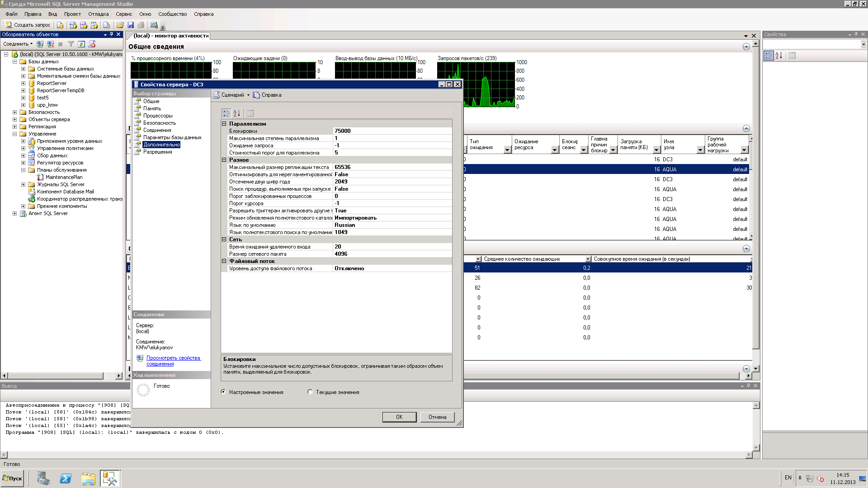Open the Сценарий dropdown arrow
Screen dimensions: 868x488
(248, 95)
